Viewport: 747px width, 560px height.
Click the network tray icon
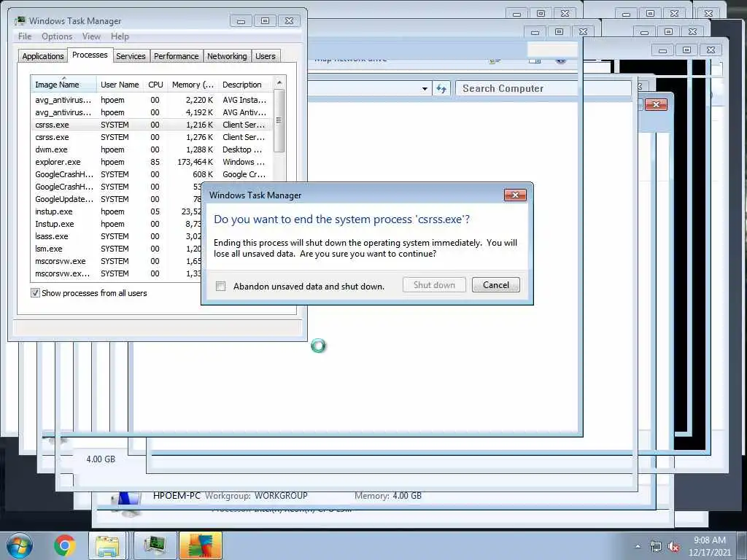[x=656, y=547]
